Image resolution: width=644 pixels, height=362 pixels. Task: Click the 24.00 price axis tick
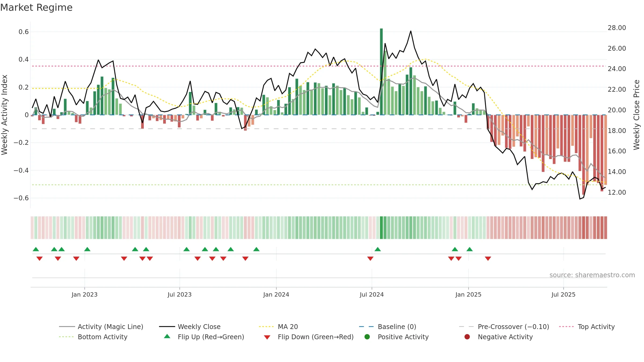click(x=617, y=69)
